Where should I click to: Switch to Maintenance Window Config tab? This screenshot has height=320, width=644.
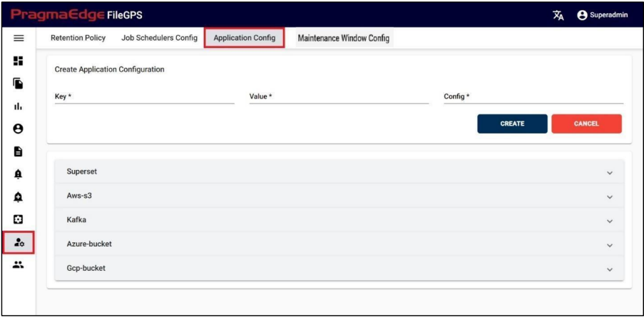point(344,39)
